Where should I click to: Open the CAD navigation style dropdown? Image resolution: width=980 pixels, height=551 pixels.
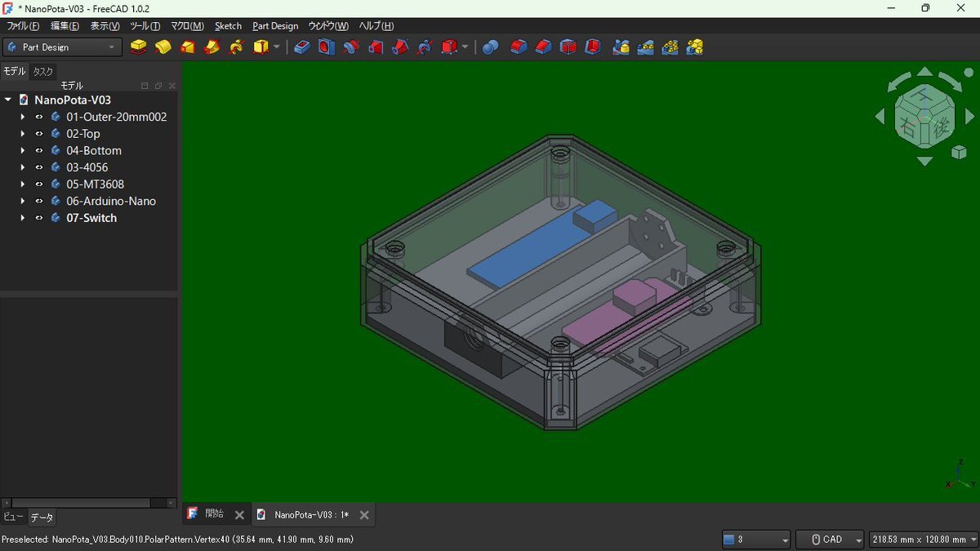point(829,540)
